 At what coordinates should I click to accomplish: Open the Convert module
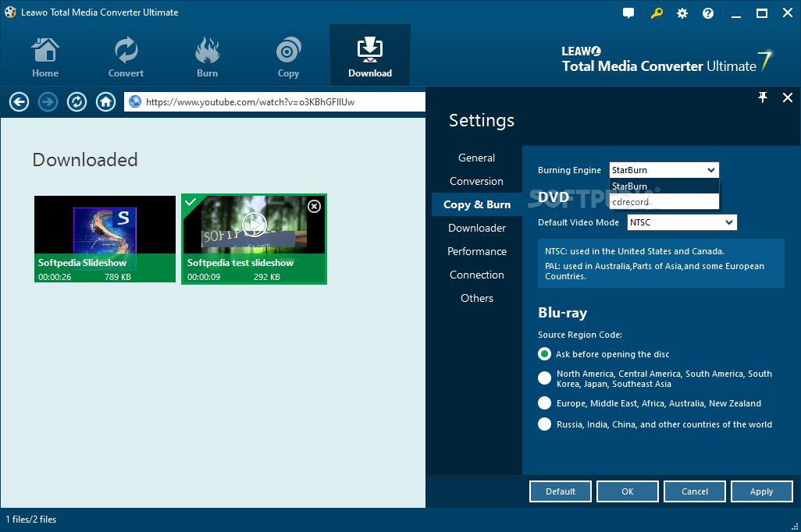point(126,57)
